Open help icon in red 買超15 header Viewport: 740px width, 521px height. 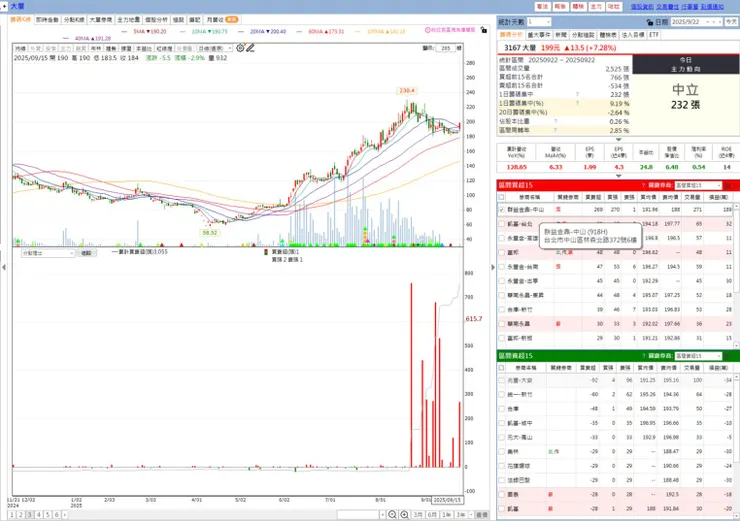point(643,185)
